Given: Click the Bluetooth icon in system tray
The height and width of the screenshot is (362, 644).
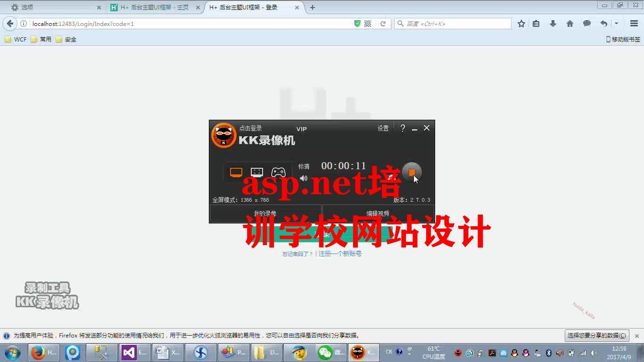Looking at the screenshot, I should click(548, 353).
